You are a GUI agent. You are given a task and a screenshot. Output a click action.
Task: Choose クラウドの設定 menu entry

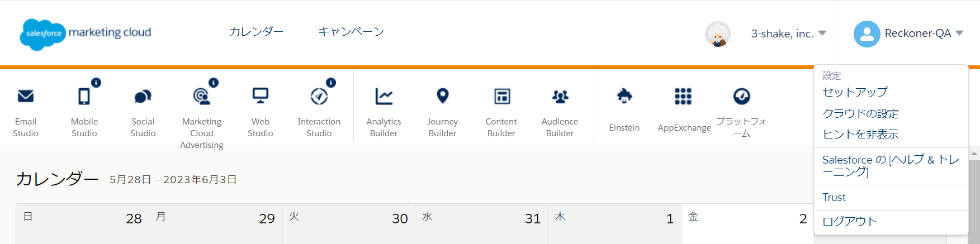860,113
